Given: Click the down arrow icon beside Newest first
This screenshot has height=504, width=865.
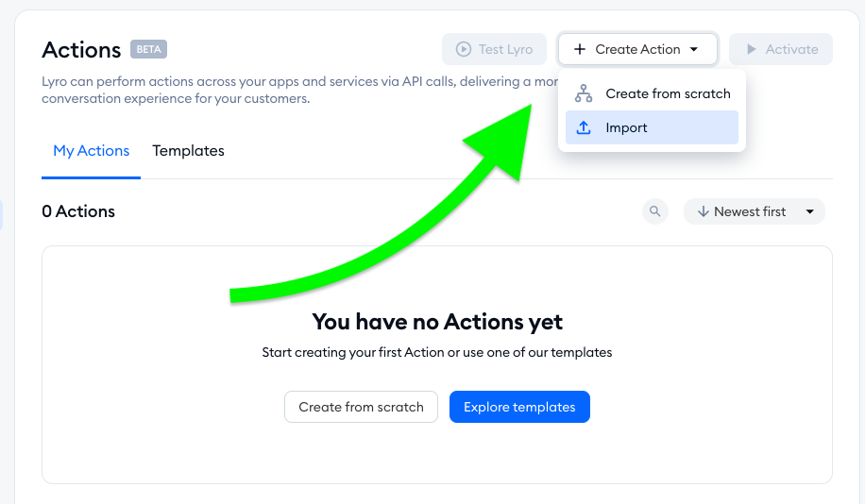Looking at the screenshot, I should tap(703, 211).
